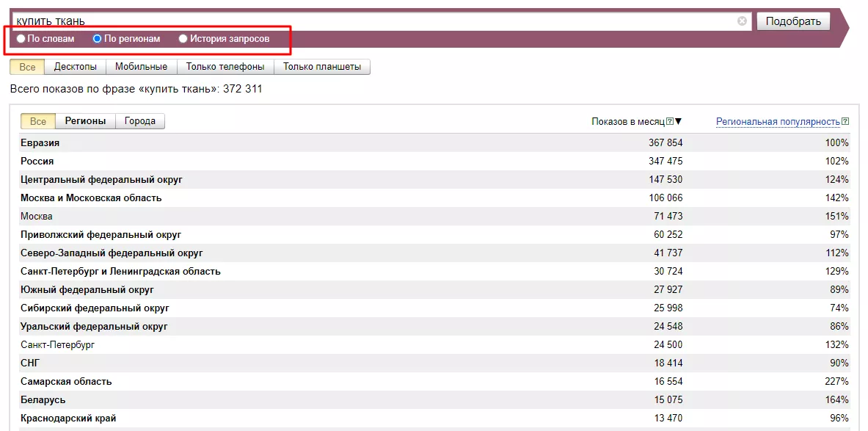Select the По регионам radio button
Screen dimensions: 868x431
tap(97, 39)
